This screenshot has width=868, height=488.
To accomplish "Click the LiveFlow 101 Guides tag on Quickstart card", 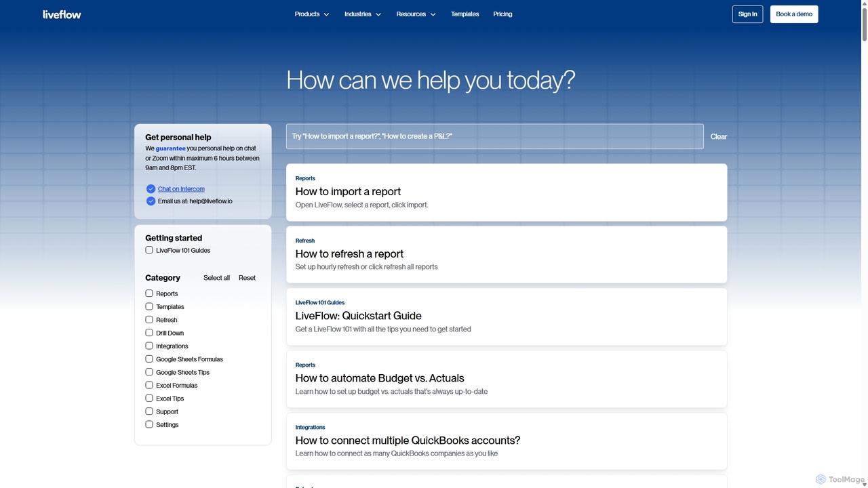I will coord(320,303).
